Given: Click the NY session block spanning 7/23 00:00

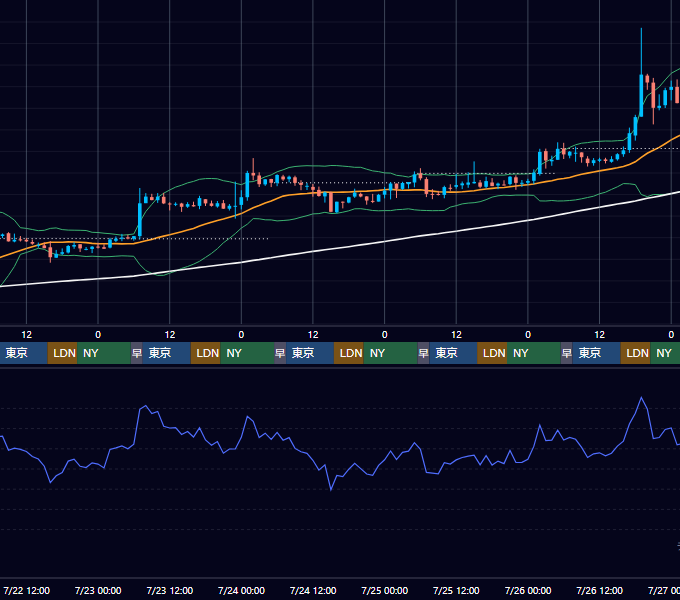Looking at the screenshot, I should click(104, 353).
